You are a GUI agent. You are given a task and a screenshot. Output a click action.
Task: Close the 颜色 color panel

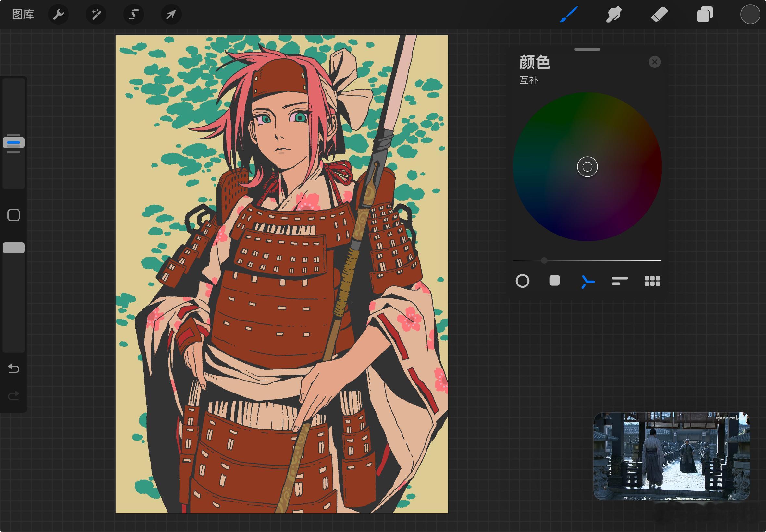655,62
